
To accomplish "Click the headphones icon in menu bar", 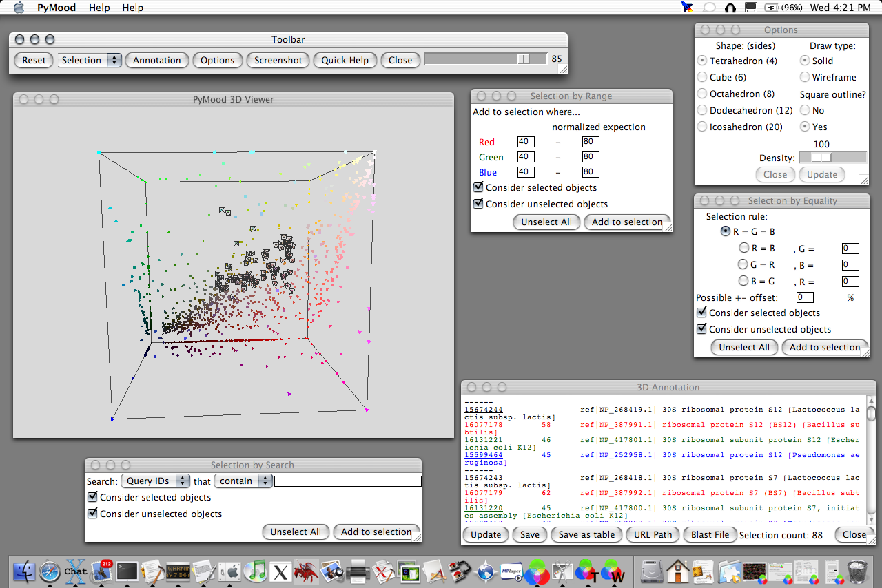I will (x=730, y=8).
